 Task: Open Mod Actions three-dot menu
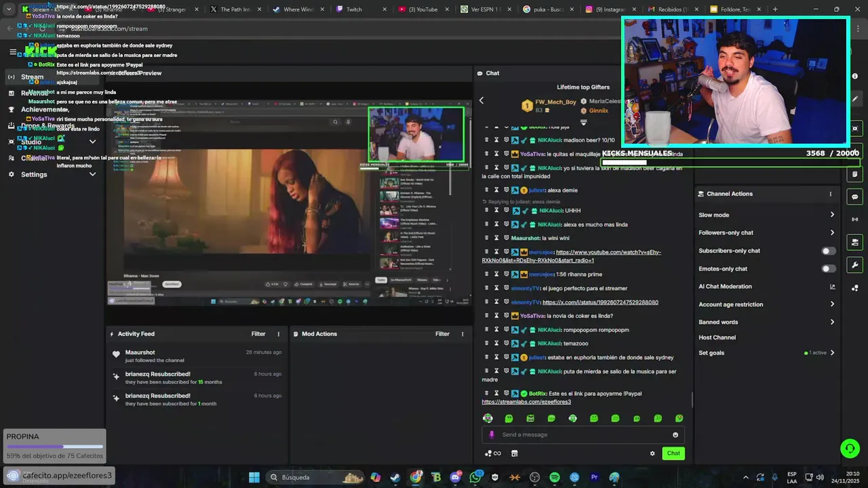[x=462, y=333]
